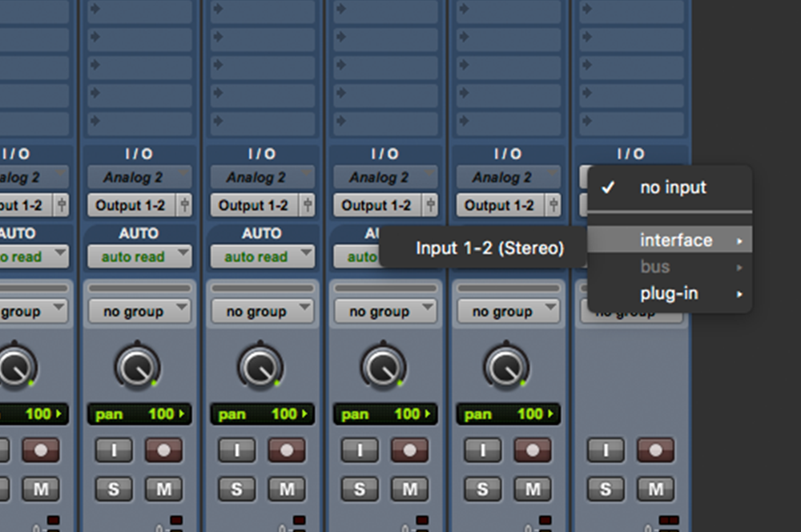Open "no group" dropdown on first full strip

139,311
